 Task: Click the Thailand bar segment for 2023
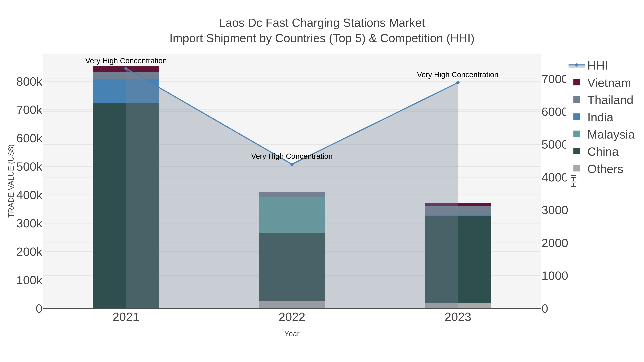click(458, 210)
